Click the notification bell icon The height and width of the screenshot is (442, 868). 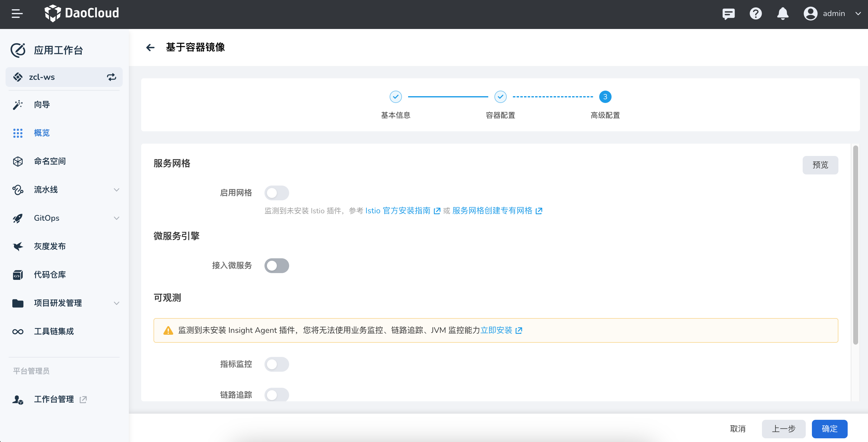[x=782, y=14]
